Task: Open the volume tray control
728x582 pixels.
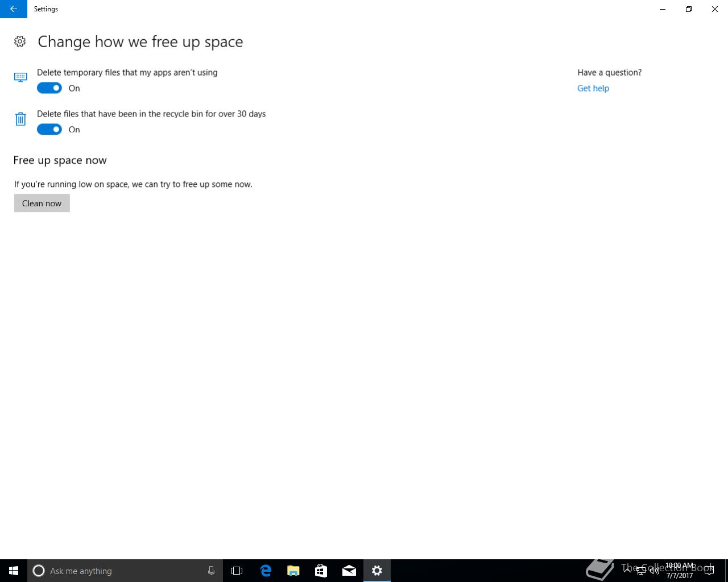Action: point(655,571)
